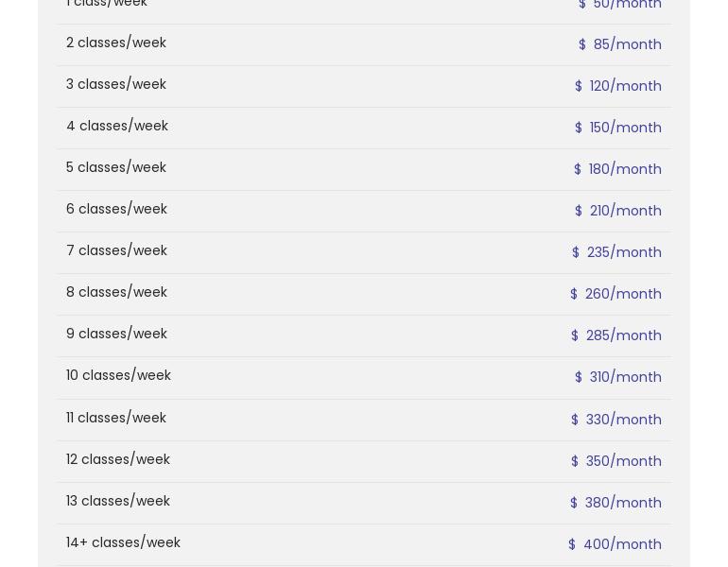728x567 pixels.
Task: Select the "14+ classes/week" plan
Action: tap(123, 543)
